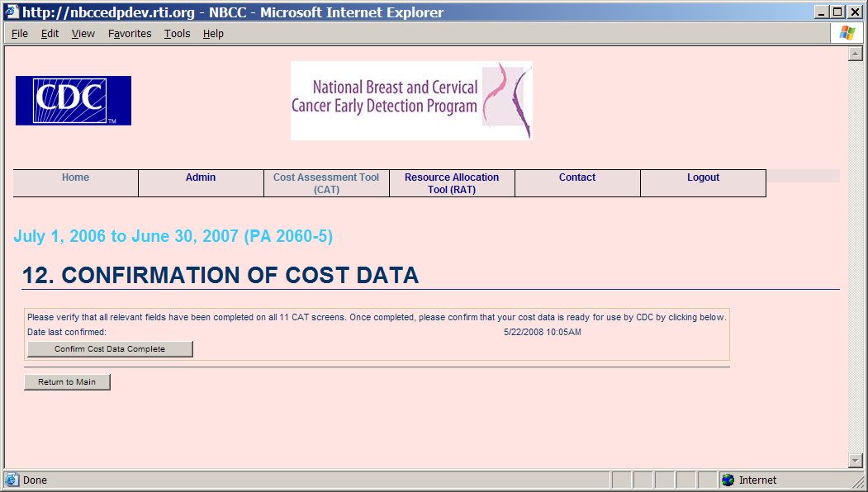
Task: Click the CDC logo image
Action: 74,101
